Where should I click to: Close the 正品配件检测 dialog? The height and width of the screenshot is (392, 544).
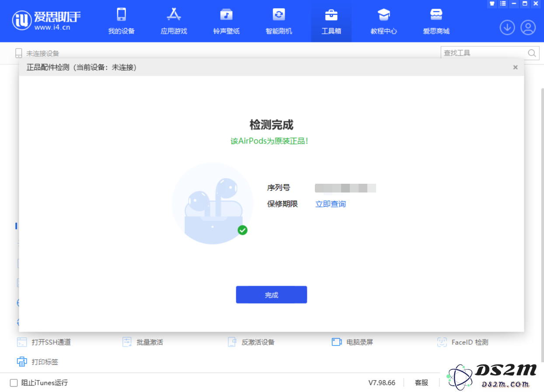point(515,67)
